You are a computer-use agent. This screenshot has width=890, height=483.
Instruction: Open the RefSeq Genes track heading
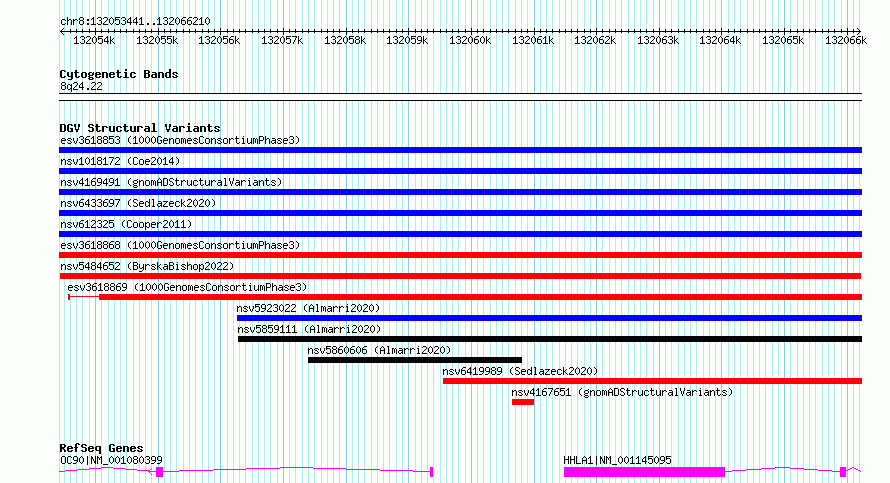[101, 448]
